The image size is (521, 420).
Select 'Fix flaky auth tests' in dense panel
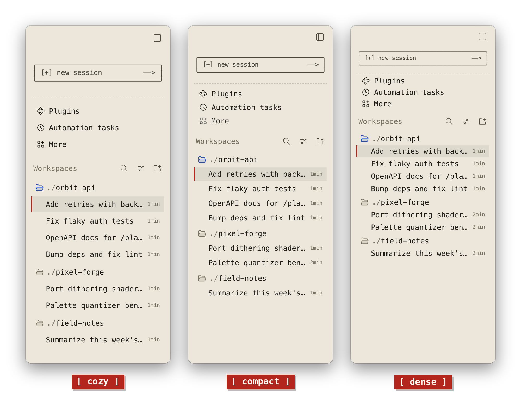pos(423,164)
